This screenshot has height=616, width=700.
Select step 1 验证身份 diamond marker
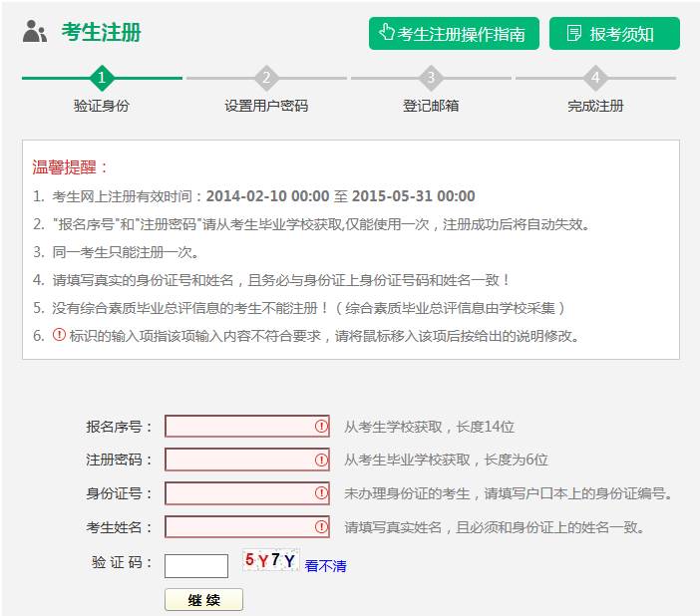(x=101, y=78)
